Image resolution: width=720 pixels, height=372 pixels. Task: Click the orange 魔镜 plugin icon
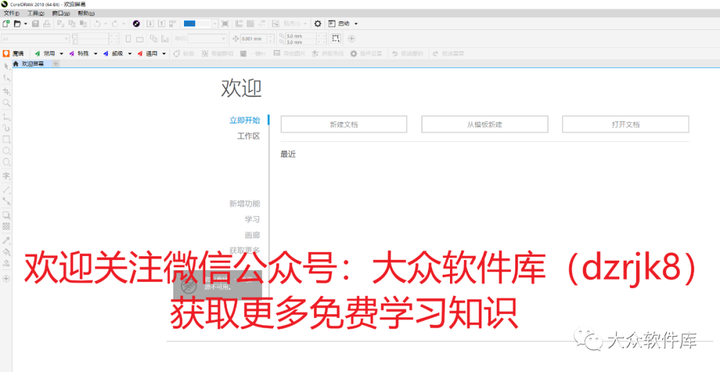[6, 53]
